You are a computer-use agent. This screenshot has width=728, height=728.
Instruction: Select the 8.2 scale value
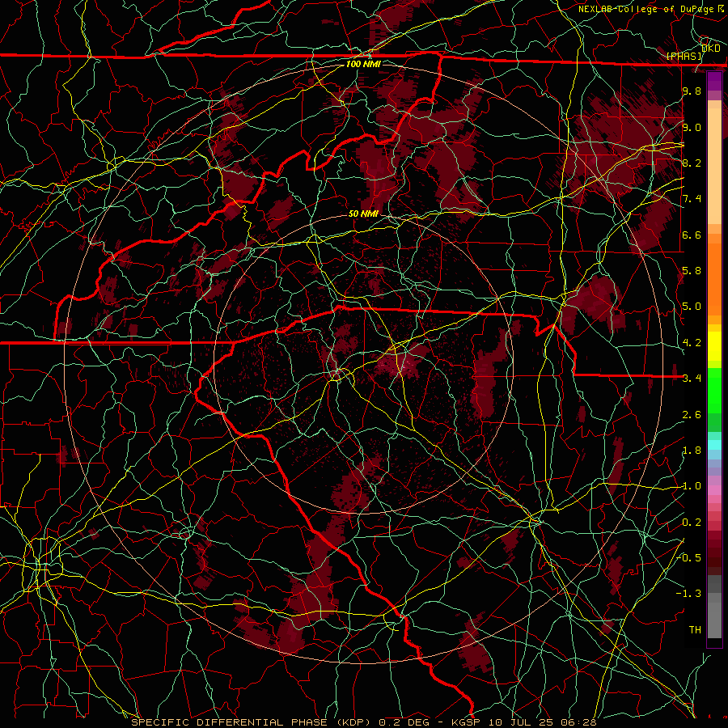pos(692,163)
